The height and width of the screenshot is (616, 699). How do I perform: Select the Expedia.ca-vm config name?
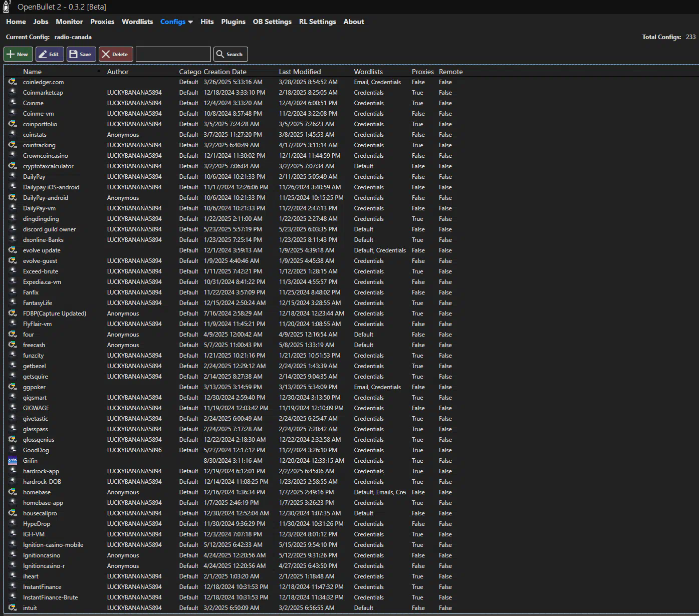[x=42, y=281]
